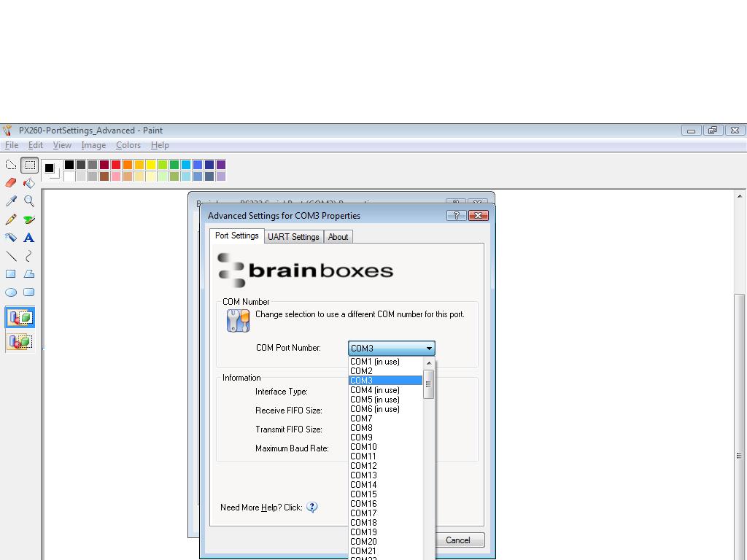Choose the Line tool
The height and width of the screenshot is (560, 747).
[10, 255]
